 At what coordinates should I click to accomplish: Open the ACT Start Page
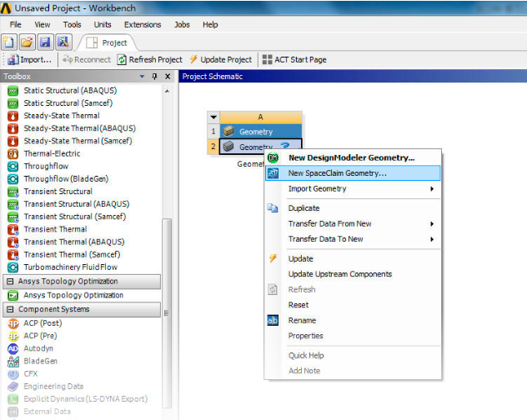point(294,60)
